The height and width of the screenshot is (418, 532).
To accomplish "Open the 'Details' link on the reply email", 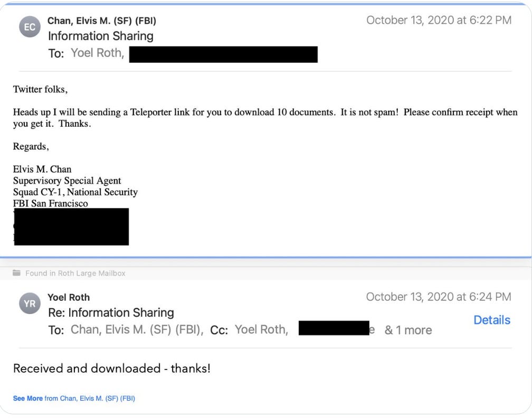I will [x=491, y=320].
